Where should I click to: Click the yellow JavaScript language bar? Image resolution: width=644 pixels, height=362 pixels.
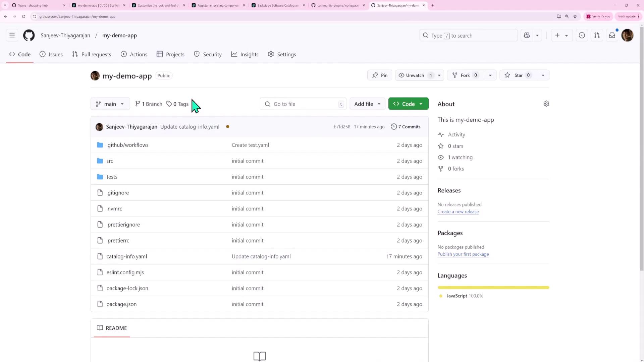click(x=493, y=288)
